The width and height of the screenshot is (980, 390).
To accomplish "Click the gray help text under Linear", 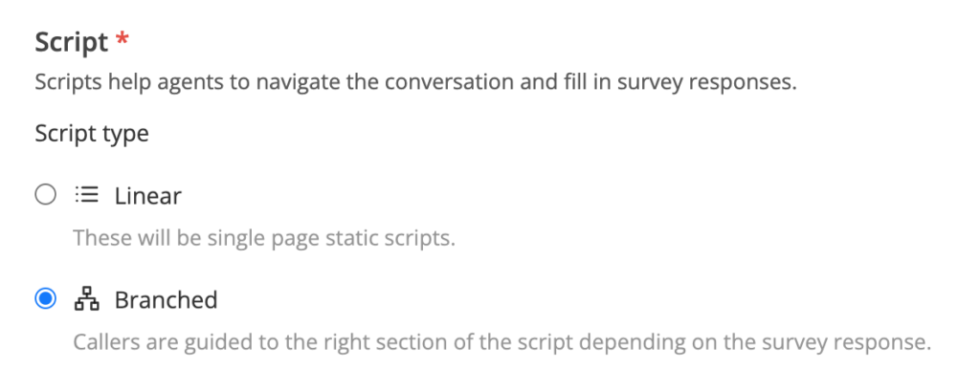I will click(264, 238).
